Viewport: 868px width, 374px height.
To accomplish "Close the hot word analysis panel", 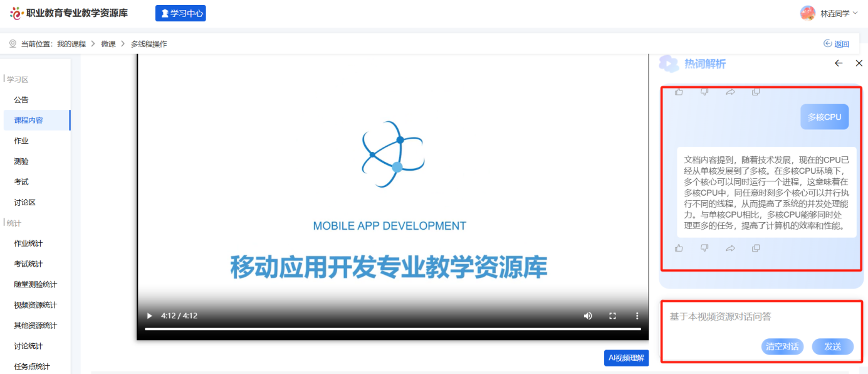I will tap(859, 63).
